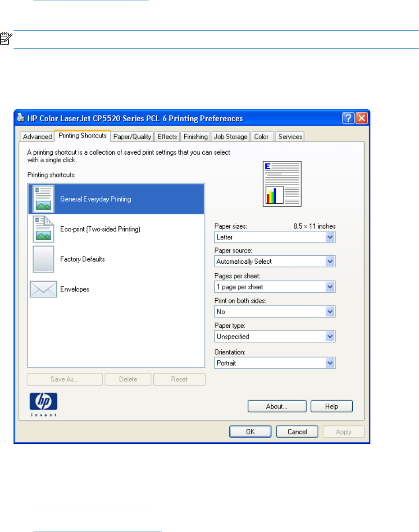This screenshot has width=419, height=532.
Task: Open the Services tab
Action: (x=290, y=137)
